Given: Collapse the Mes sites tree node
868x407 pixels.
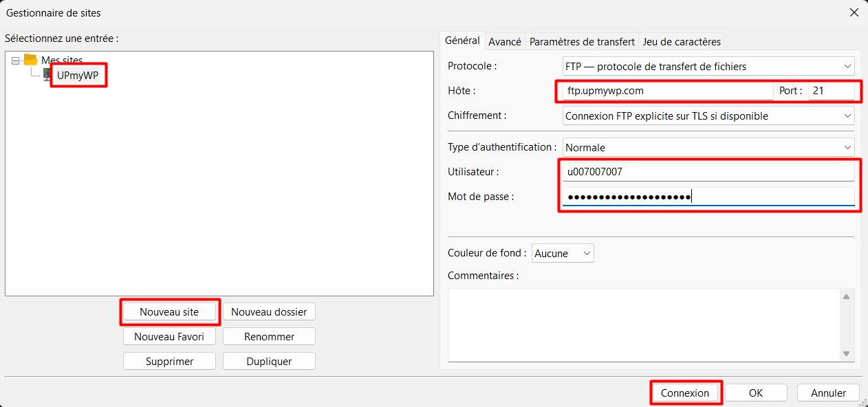Looking at the screenshot, I should pyautogui.click(x=16, y=60).
